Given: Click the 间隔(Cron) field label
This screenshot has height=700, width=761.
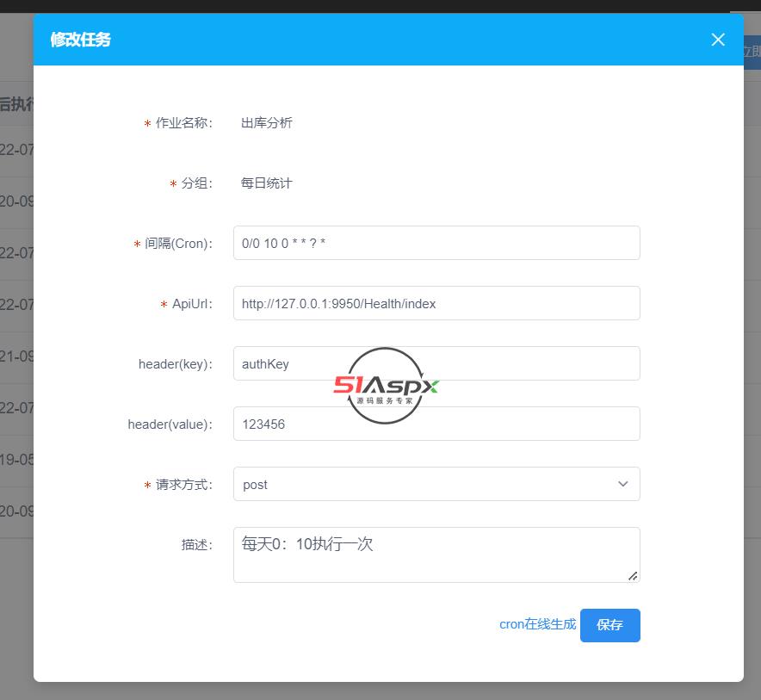Looking at the screenshot, I should coord(177,244).
